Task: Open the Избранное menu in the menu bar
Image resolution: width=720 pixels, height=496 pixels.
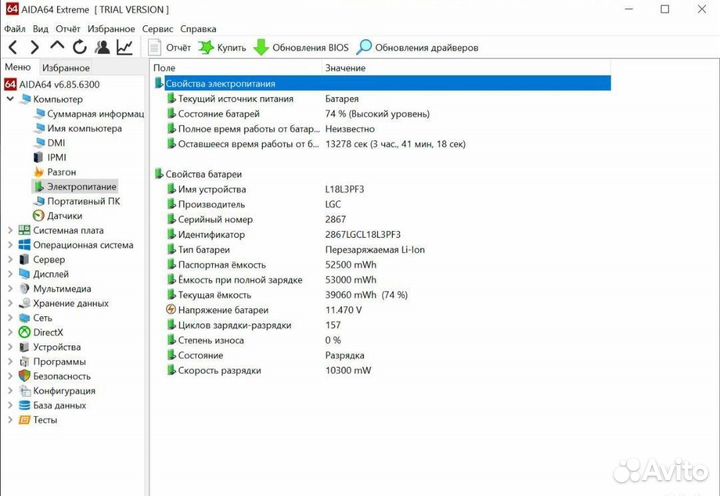Action: tap(111, 29)
